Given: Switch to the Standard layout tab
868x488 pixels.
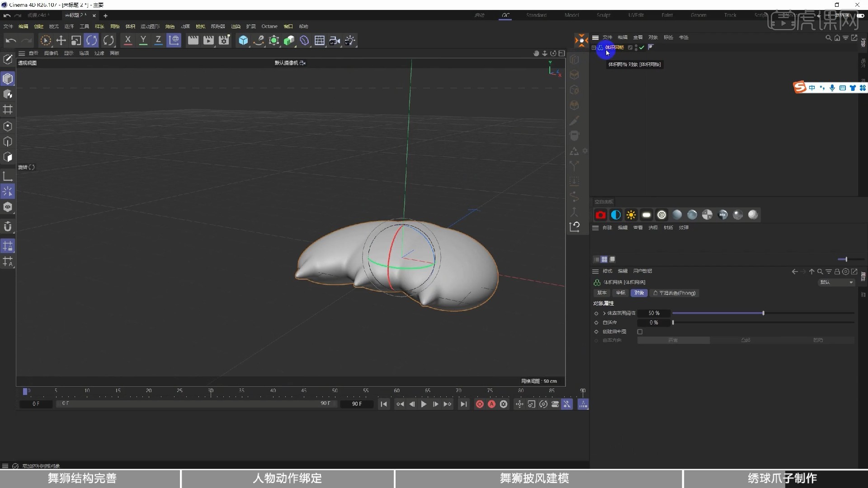Looking at the screenshot, I should coord(536,15).
